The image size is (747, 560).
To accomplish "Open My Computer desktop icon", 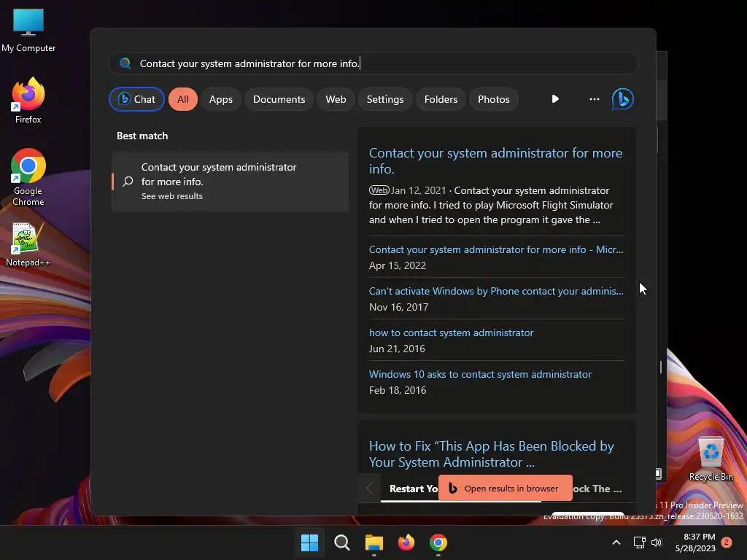I will 28,31.
